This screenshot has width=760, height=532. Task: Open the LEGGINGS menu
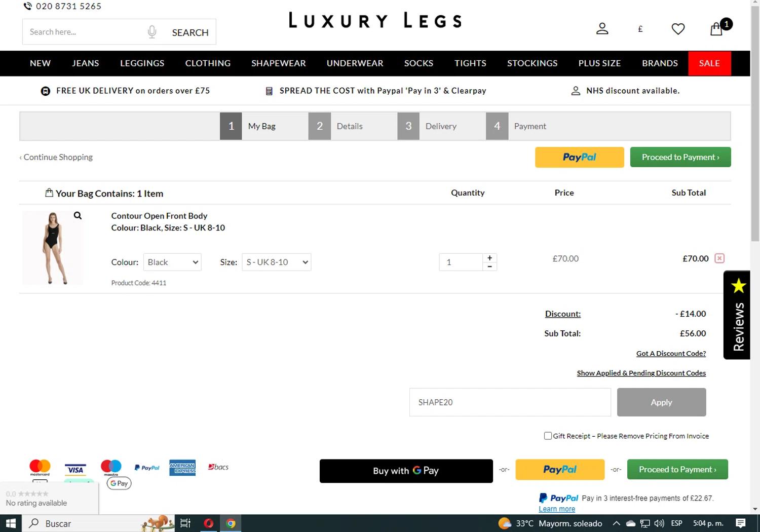click(142, 63)
